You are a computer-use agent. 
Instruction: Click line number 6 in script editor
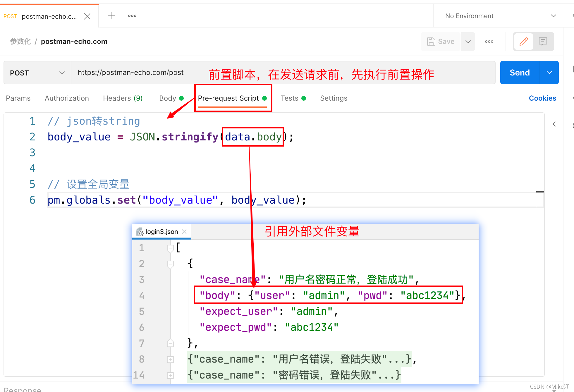[32, 200]
